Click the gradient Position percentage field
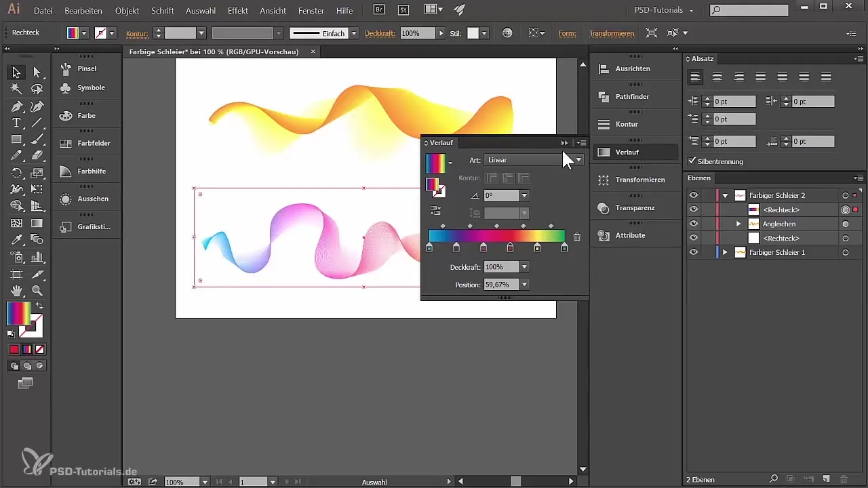The width and height of the screenshot is (868, 488). tap(500, 285)
